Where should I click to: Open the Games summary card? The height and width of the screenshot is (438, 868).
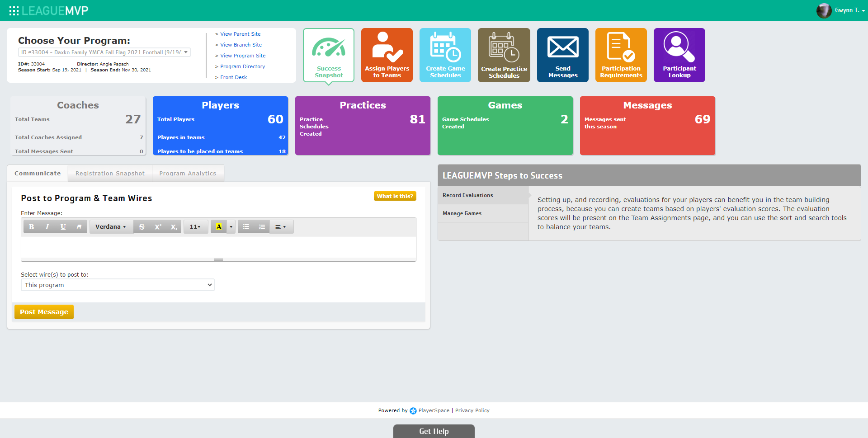click(x=505, y=126)
